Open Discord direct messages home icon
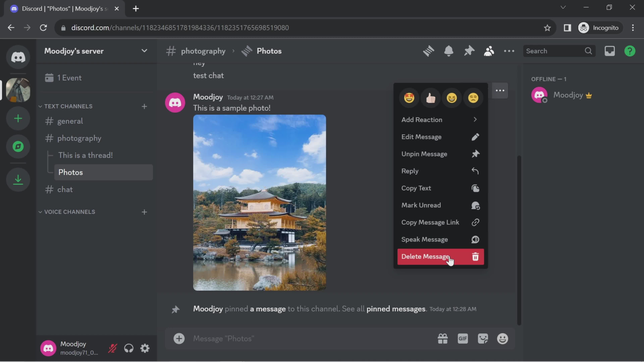Viewport: 644px width, 362px height. click(18, 57)
